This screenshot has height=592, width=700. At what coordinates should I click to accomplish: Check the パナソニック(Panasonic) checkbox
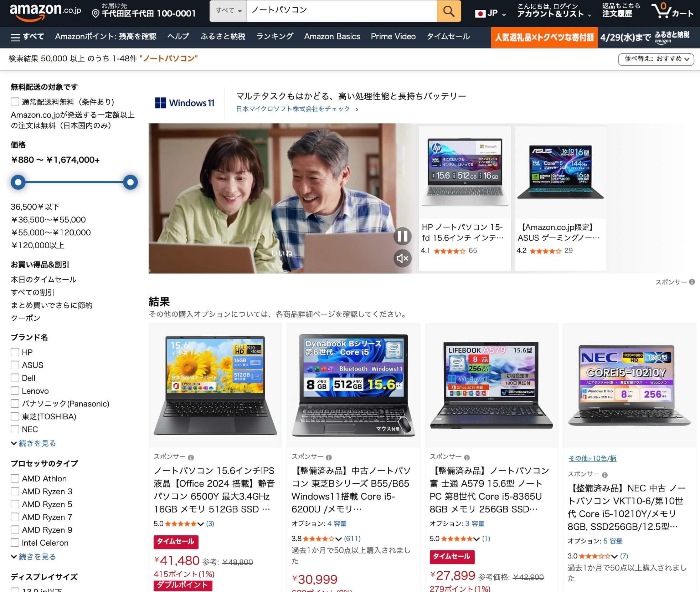click(x=15, y=404)
